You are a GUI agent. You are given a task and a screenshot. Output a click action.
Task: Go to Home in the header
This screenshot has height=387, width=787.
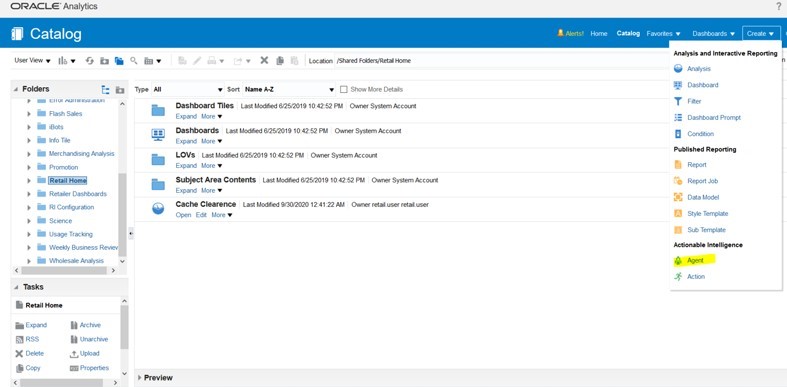click(x=599, y=34)
